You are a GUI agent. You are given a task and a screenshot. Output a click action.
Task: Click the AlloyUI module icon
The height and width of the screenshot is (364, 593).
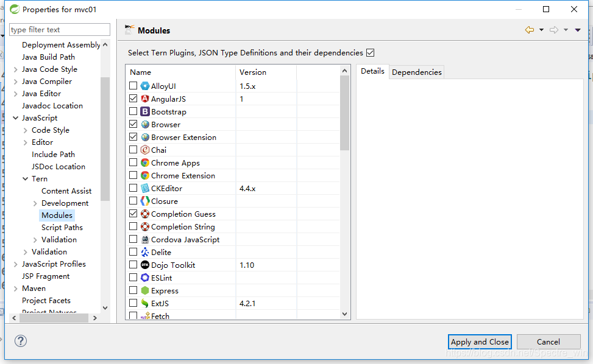click(x=145, y=86)
